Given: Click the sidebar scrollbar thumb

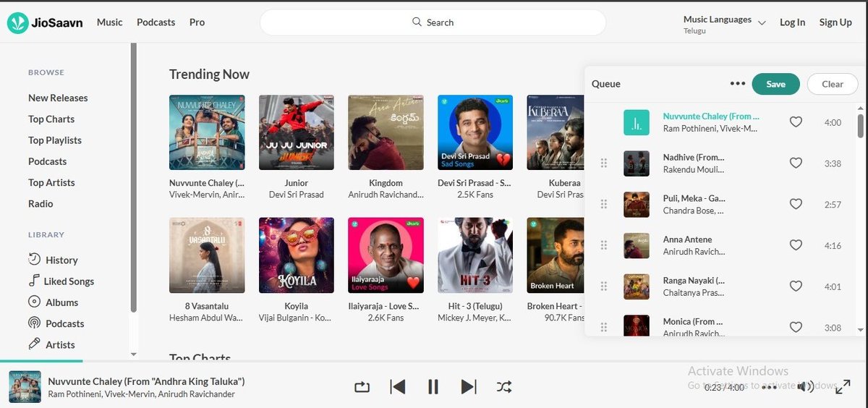Looking at the screenshot, I should [133, 177].
